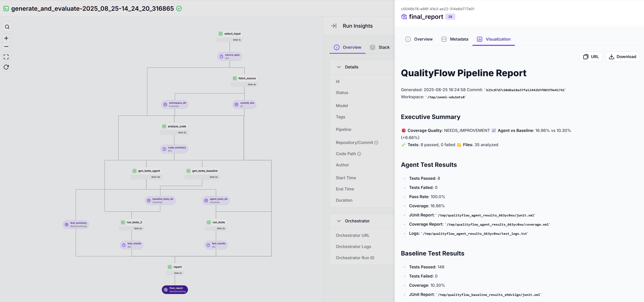Select the final_report node in the graph

[175, 289]
